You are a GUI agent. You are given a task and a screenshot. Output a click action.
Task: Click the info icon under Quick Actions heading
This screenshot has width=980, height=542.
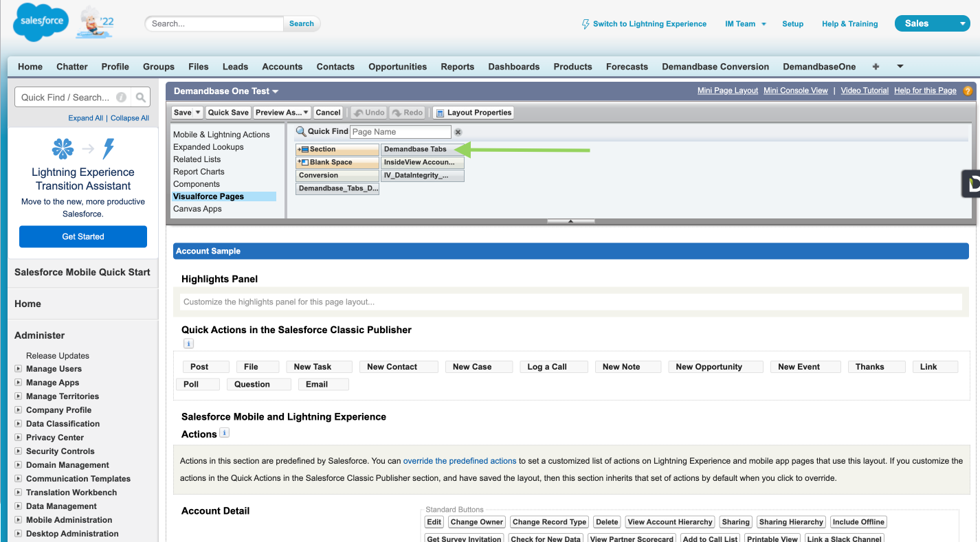pyautogui.click(x=188, y=343)
